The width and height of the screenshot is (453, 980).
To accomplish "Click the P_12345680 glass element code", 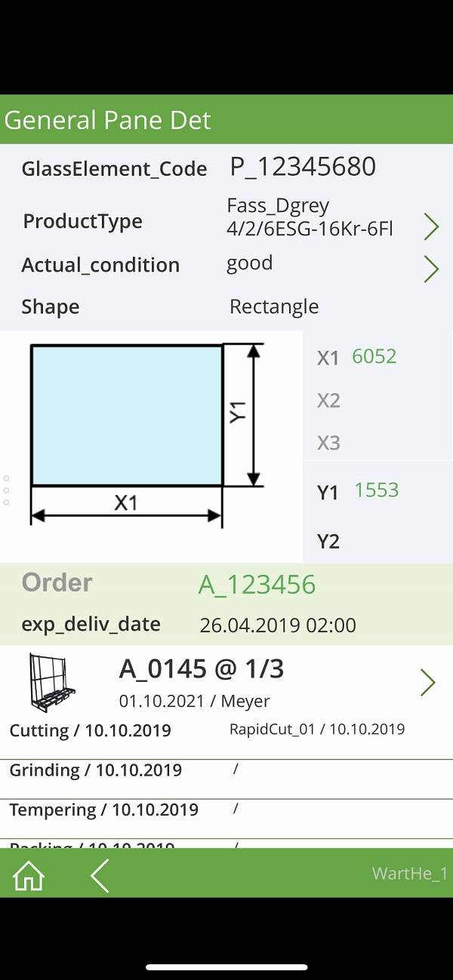I will click(303, 167).
